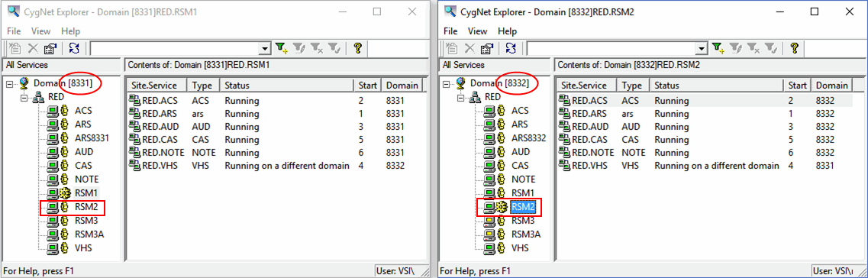This screenshot has height=278, width=868.
Task: Collapse Domain [8332] tree node
Action: click(x=446, y=84)
